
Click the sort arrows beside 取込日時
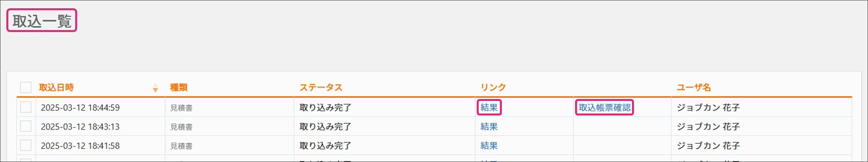155,87
